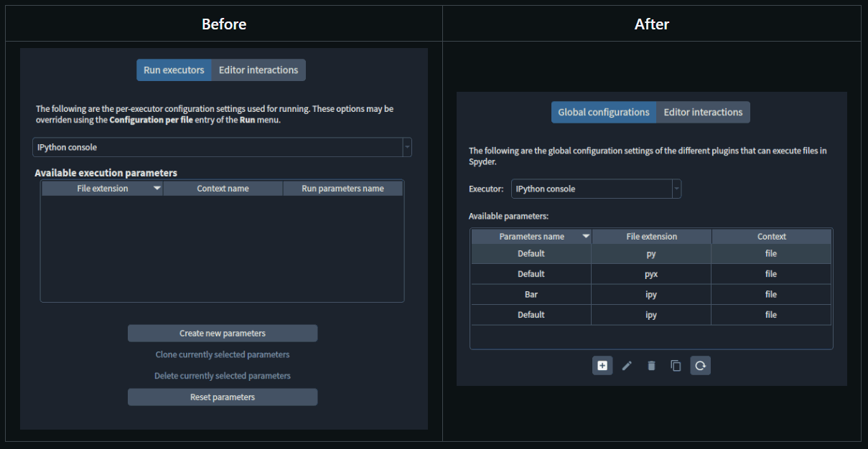
Task: Click the File extension column sort arrow
Action: pyautogui.click(x=157, y=188)
